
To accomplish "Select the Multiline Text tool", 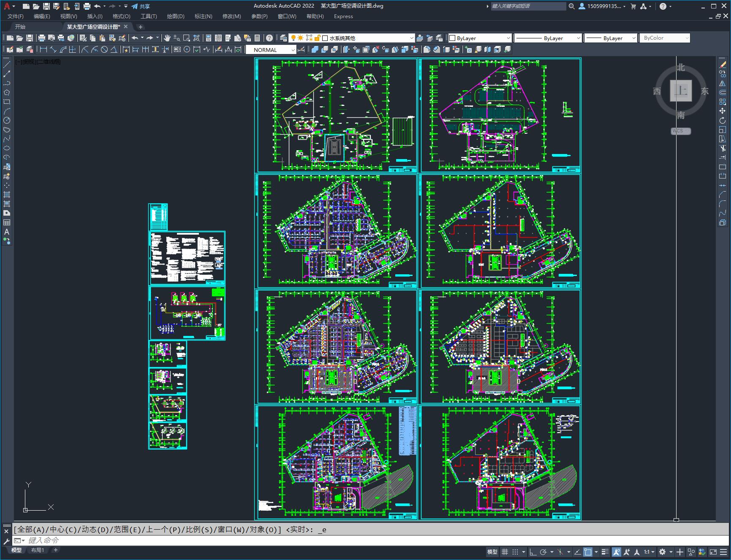I will [7, 232].
